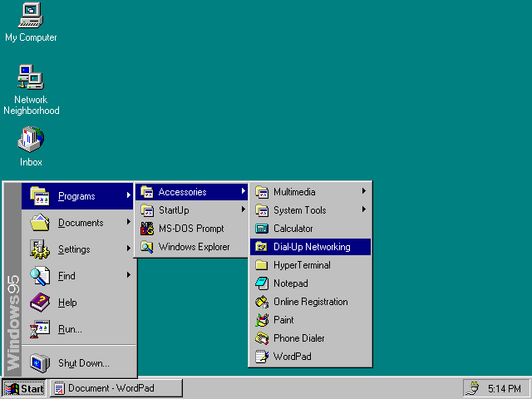
Task: Click the Documents text label
Action: (x=81, y=223)
